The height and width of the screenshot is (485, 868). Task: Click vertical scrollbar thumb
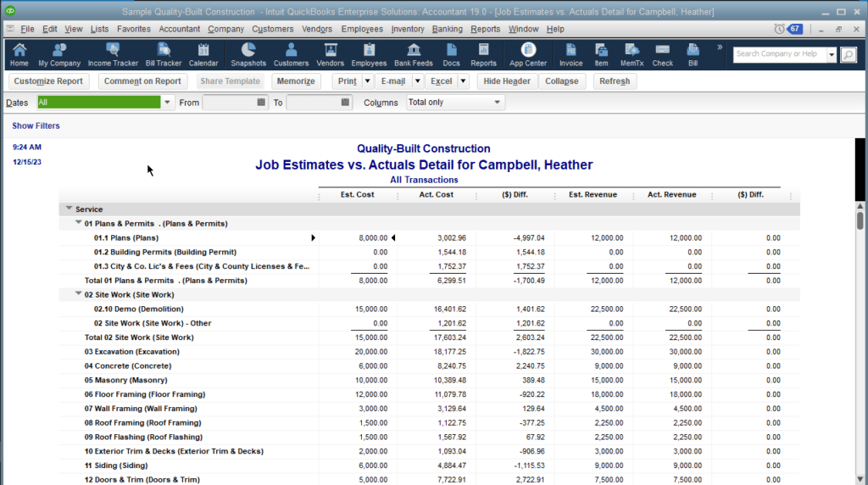[x=860, y=220]
